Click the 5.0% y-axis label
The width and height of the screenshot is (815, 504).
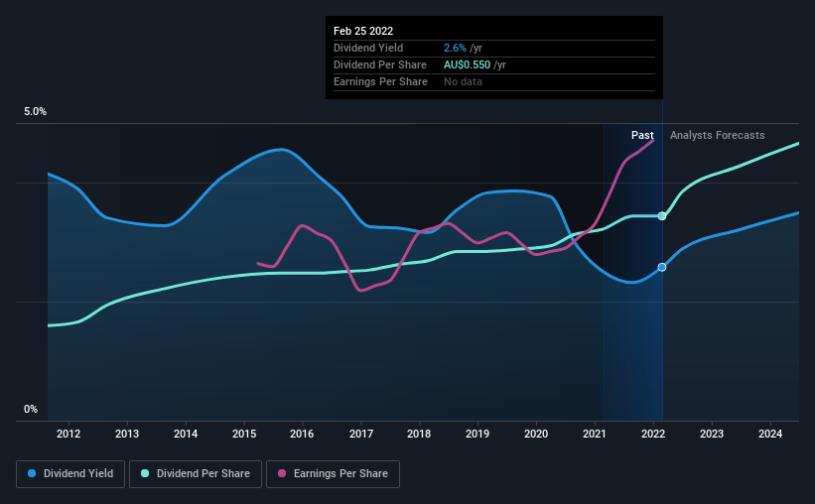point(35,112)
